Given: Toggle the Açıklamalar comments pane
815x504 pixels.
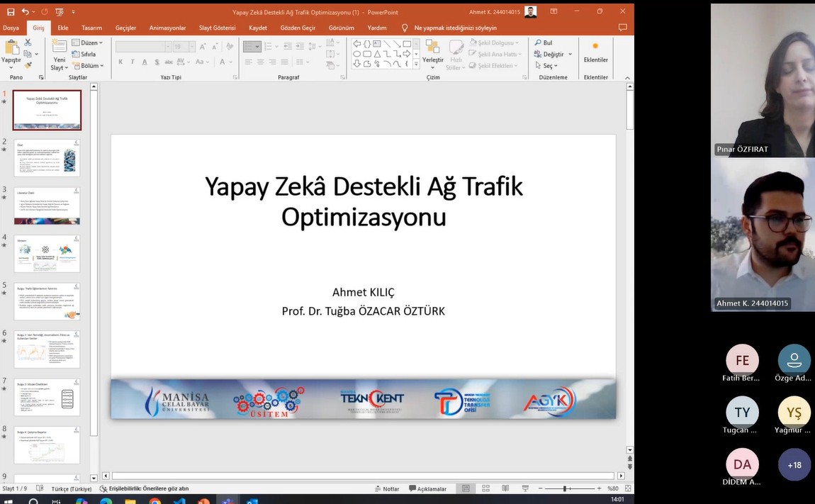Looking at the screenshot, I should coord(427,488).
